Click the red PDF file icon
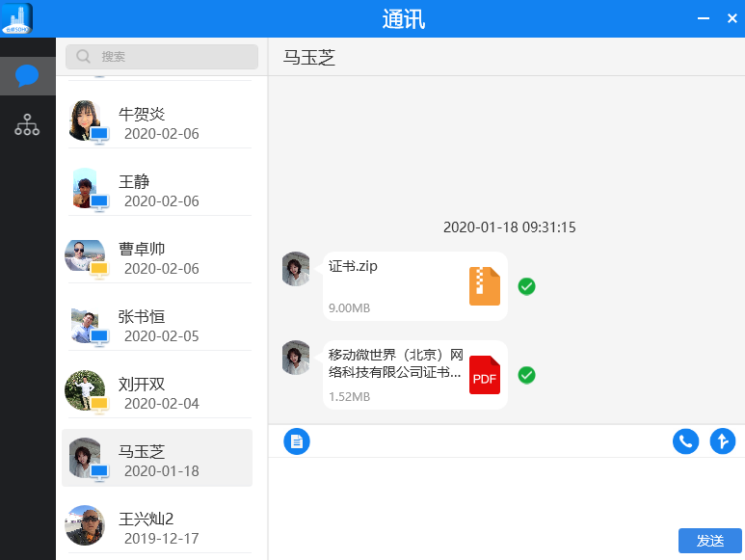Screen dimensions: 745x560 click(x=485, y=375)
